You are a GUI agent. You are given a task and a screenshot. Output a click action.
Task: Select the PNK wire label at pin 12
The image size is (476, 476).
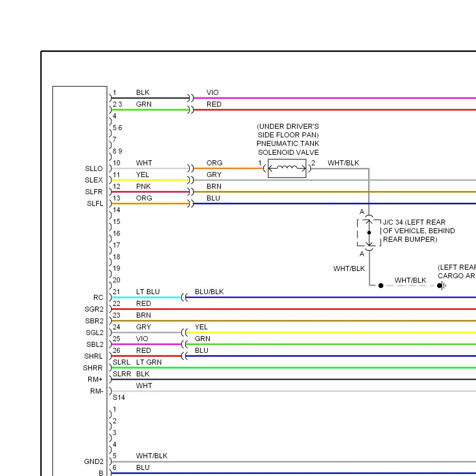[143, 186]
